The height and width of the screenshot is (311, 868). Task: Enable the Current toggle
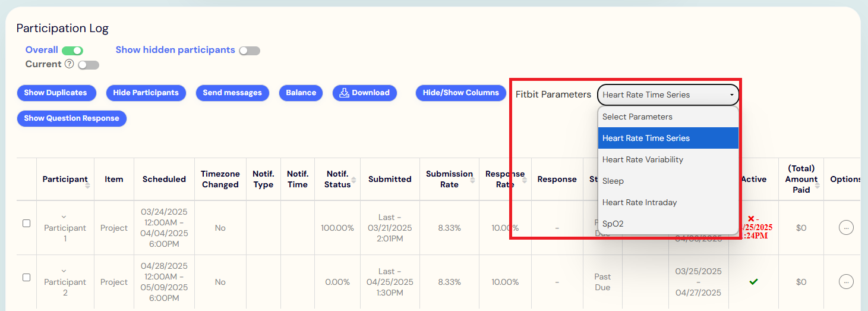click(x=89, y=65)
